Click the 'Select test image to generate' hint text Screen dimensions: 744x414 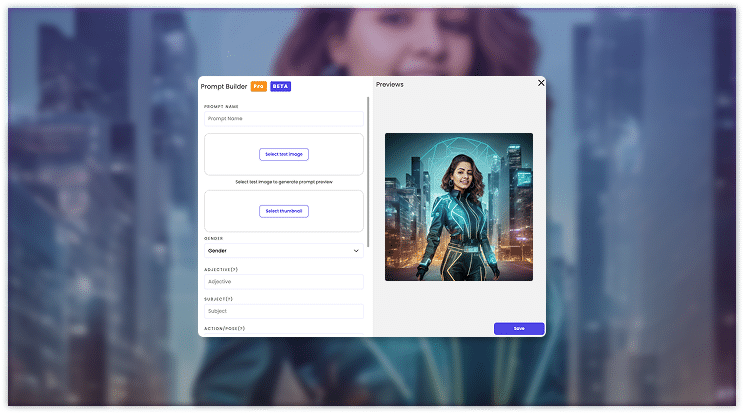point(284,182)
